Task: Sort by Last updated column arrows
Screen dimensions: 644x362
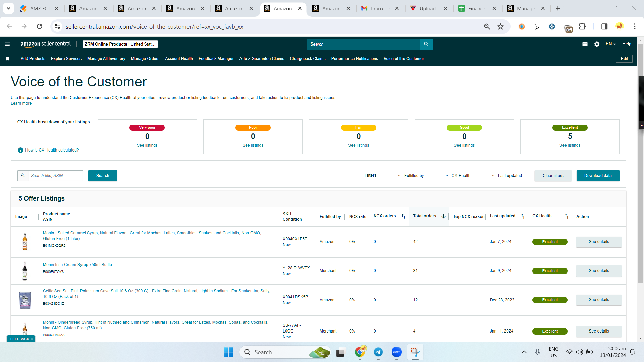Action: point(523,216)
